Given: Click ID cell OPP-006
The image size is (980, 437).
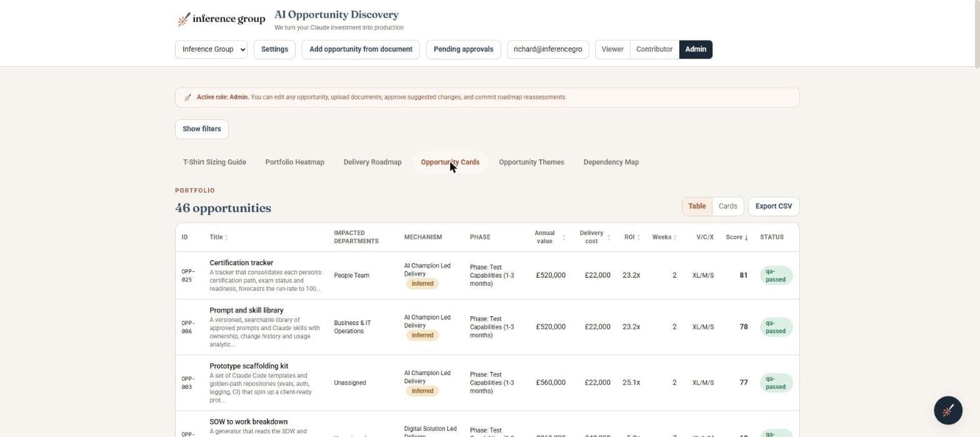Looking at the screenshot, I should (188, 328).
